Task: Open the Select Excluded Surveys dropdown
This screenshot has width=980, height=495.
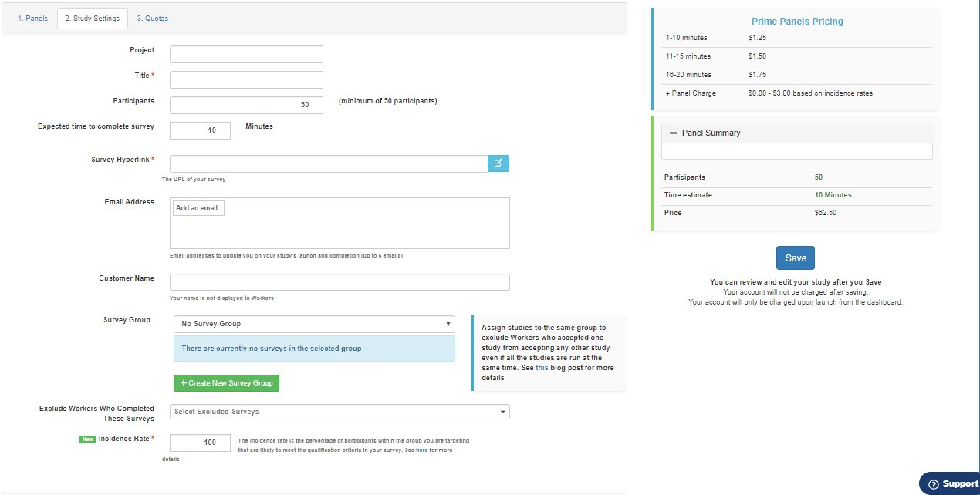Action: (x=340, y=411)
